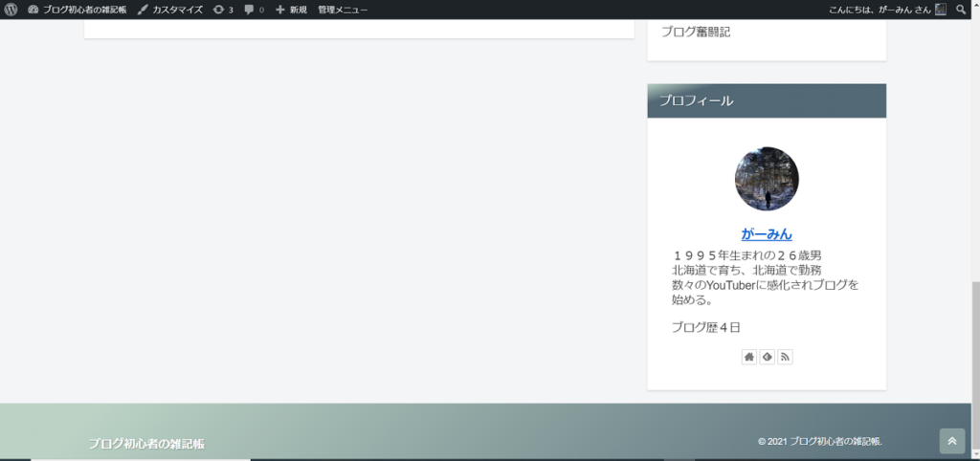The height and width of the screenshot is (461, 980).
Task: Click the page vertical scrollbar thumb
Action: 975,364
